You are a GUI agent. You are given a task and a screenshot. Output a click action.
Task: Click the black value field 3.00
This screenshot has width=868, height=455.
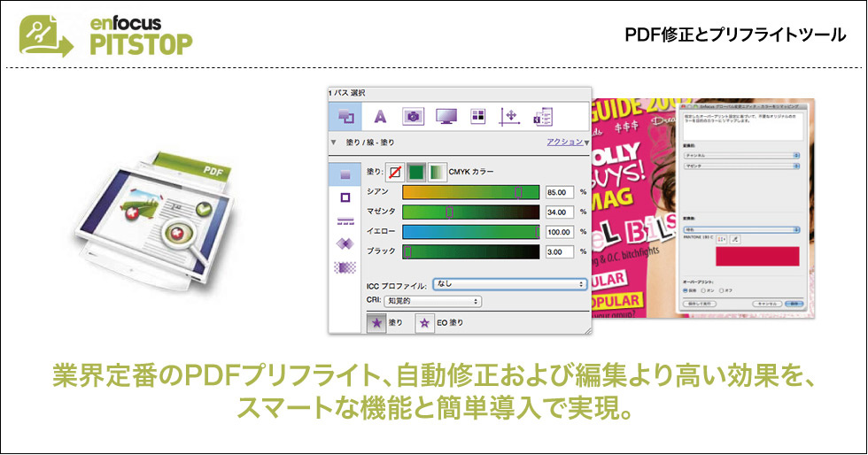(559, 252)
